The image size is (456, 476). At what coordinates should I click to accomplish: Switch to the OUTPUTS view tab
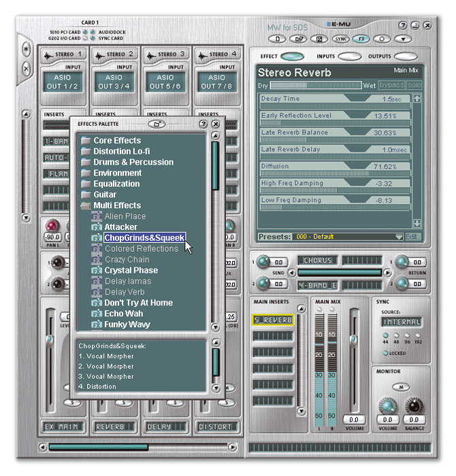point(404,56)
